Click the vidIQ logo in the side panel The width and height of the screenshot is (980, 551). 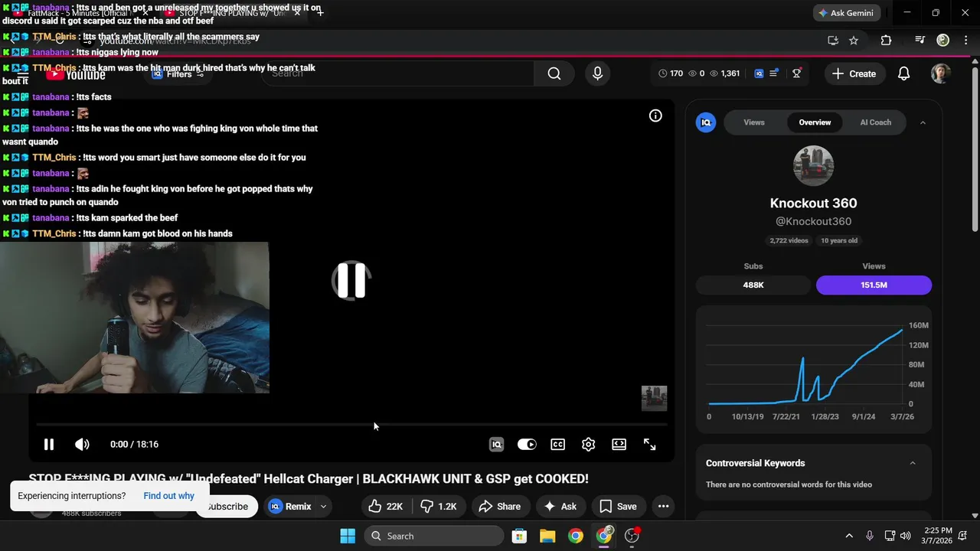coord(706,122)
